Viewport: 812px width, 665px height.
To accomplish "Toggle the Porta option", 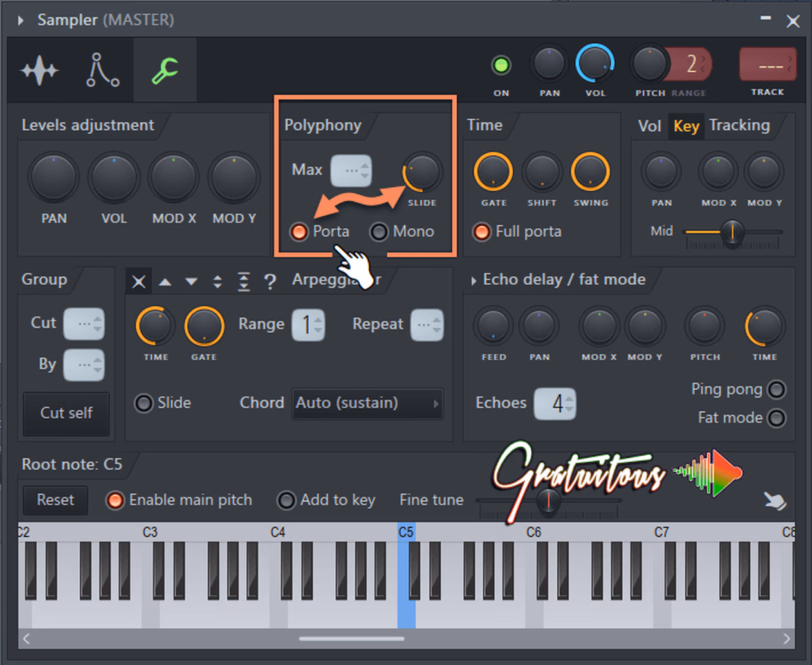I will (299, 232).
